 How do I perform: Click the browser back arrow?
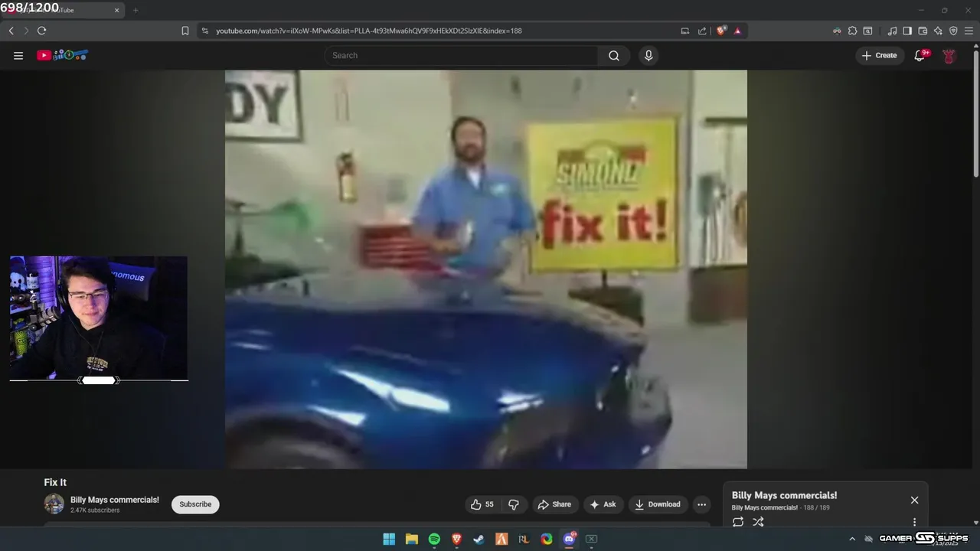click(x=11, y=31)
